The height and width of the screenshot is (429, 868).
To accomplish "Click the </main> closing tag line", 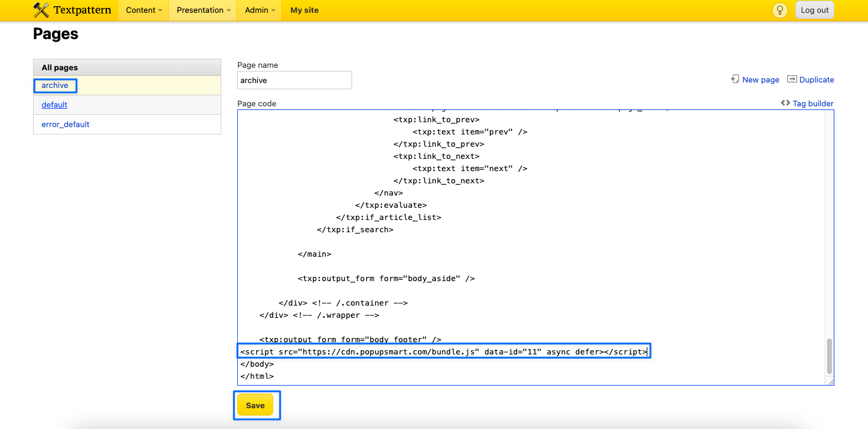I will coord(314,254).
